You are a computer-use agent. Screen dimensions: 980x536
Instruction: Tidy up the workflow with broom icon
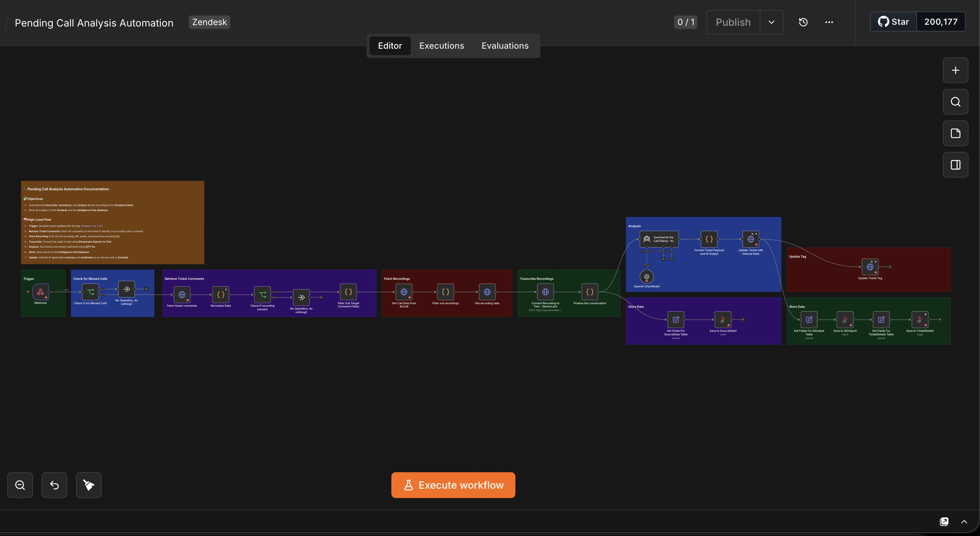88,485
